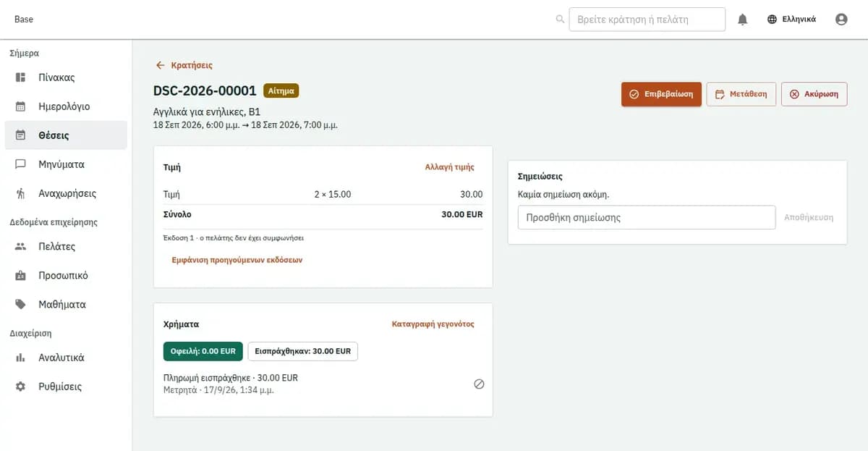Click the back arrow beside Κρατήσεις

point(161,65)
